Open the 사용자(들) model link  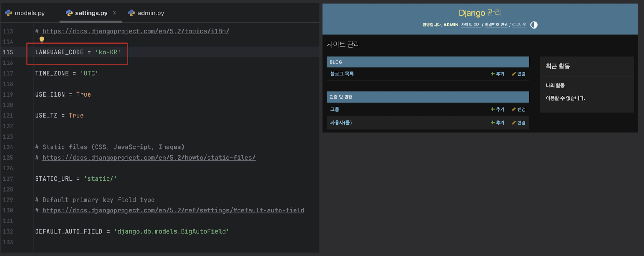coord(341,123)
